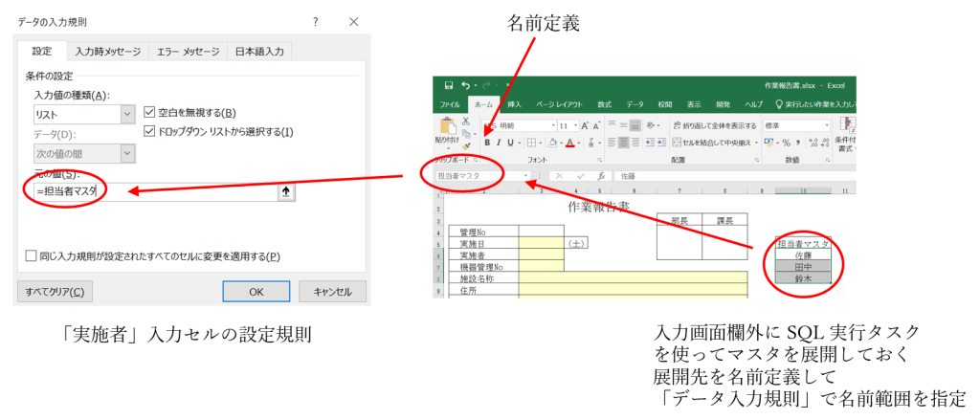980x420 pixels.
Task: Uncheck 空白を無視する checkbox
Action: pyautogui.click(x=148, y=113)
